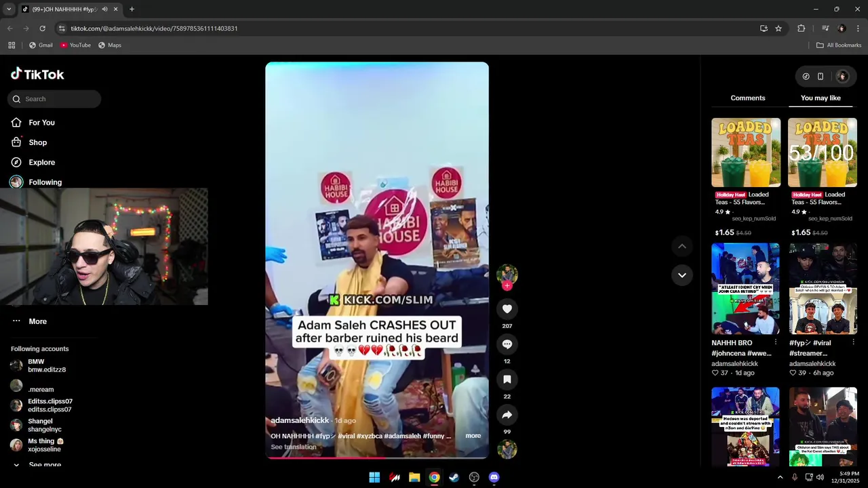Open the YouTube bookmark
This screenshot has width=868, height=488.
point(75,45)
